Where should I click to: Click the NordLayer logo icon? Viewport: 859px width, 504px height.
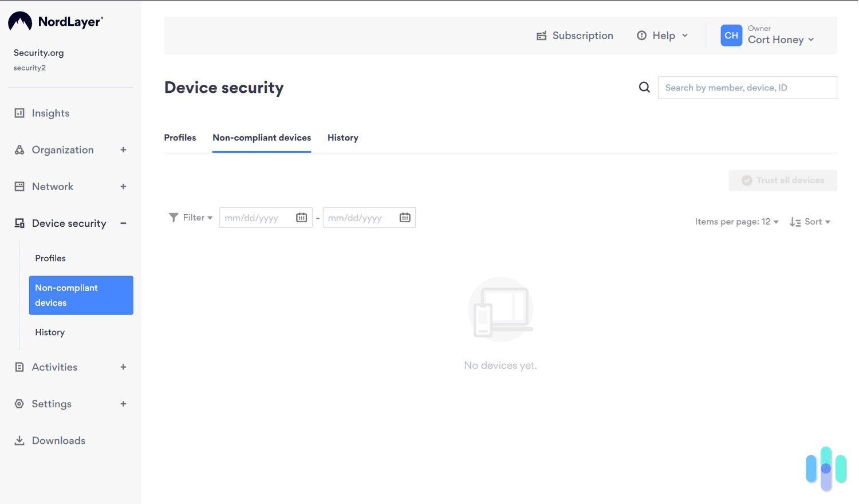pyautogui.click(x=20, y=22)
